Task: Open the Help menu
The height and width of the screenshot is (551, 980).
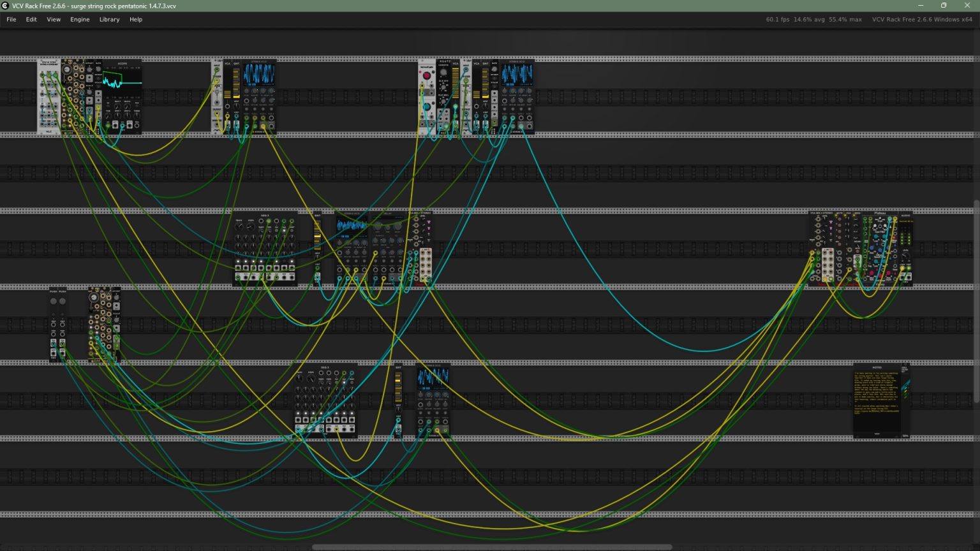Action: click(136, 19)
